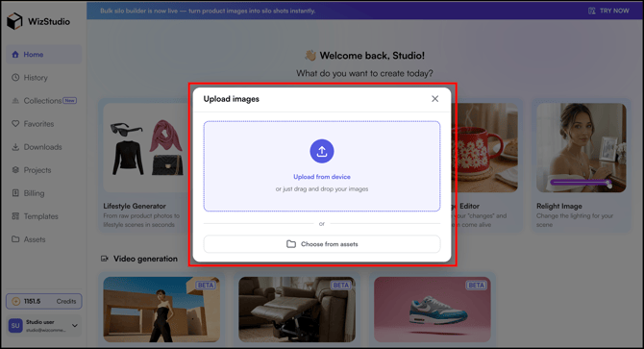
Task: Click the Relight Image title
Action: tap(559, 206)
